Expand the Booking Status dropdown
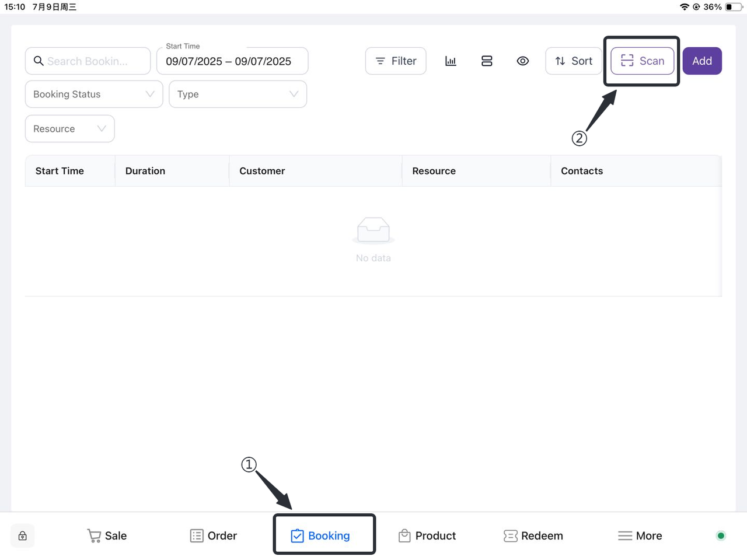 tap(94, 94)
